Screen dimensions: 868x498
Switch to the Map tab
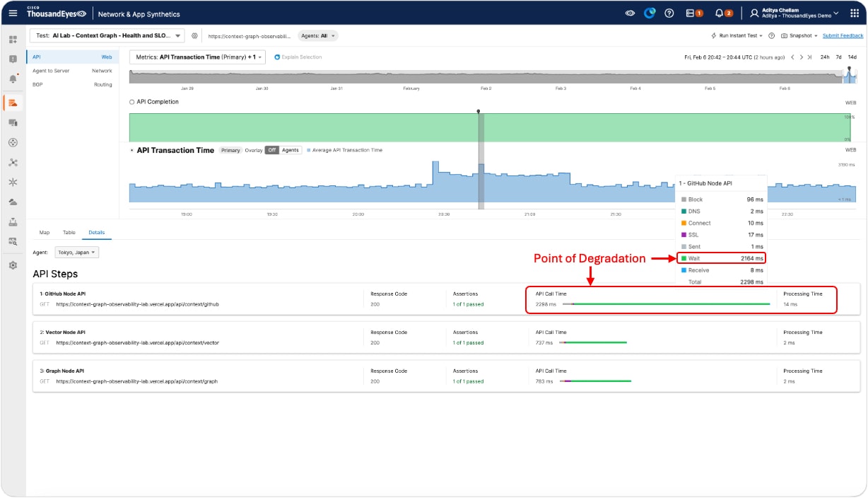45,232
